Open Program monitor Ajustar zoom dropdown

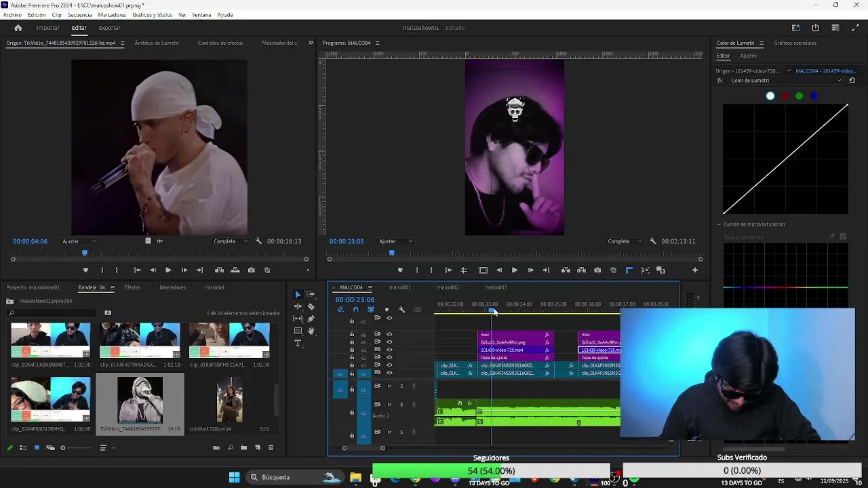pos(396,241)
